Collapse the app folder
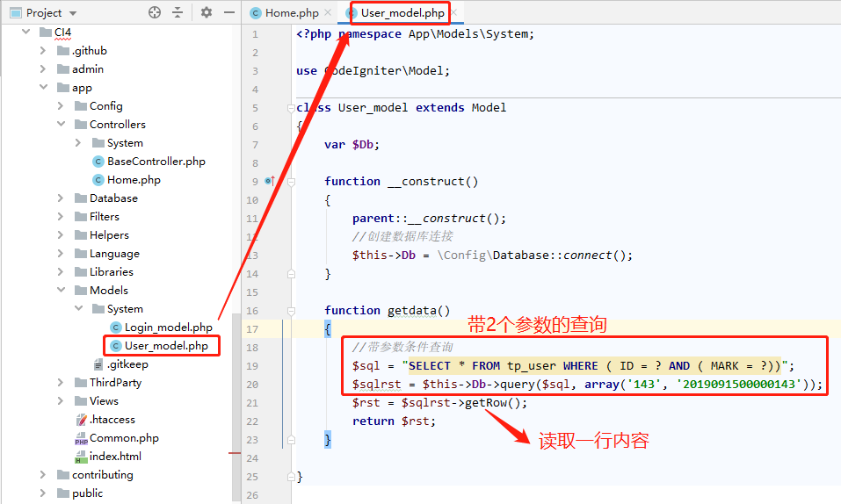The image size is (841, 504). [x=43, y=87]
